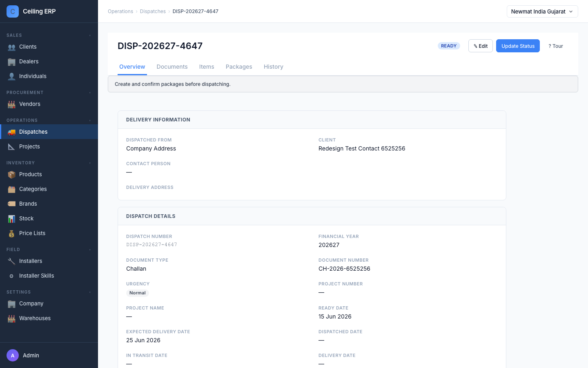Open Warehouses via its factory icon
This screenshot has width=588, height=368.
pos(11,319)
